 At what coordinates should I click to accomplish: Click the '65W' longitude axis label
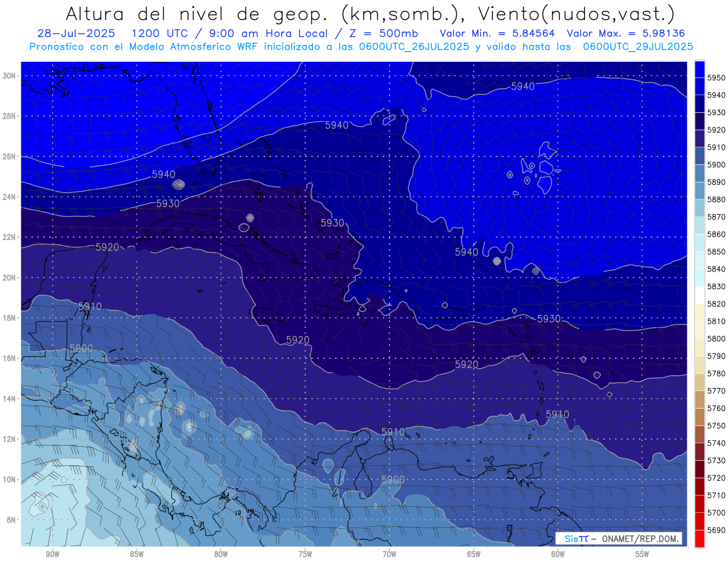click(x=474, y=554)
